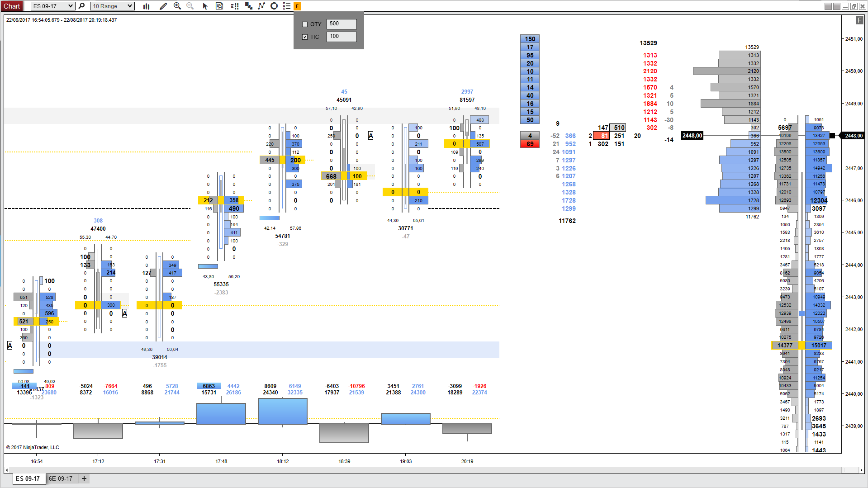Add a new tab with plus button
Screen dimensions: 868x488
tap(84, 479)
